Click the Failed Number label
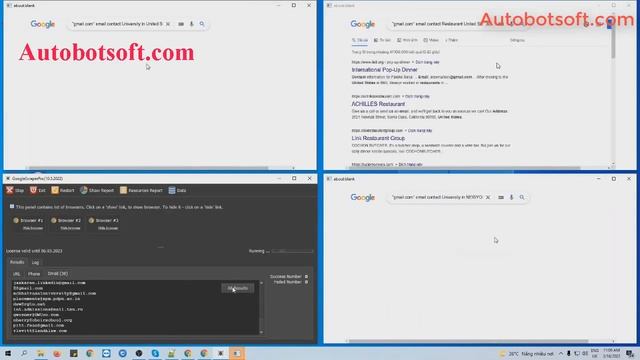 pos(287,282)
